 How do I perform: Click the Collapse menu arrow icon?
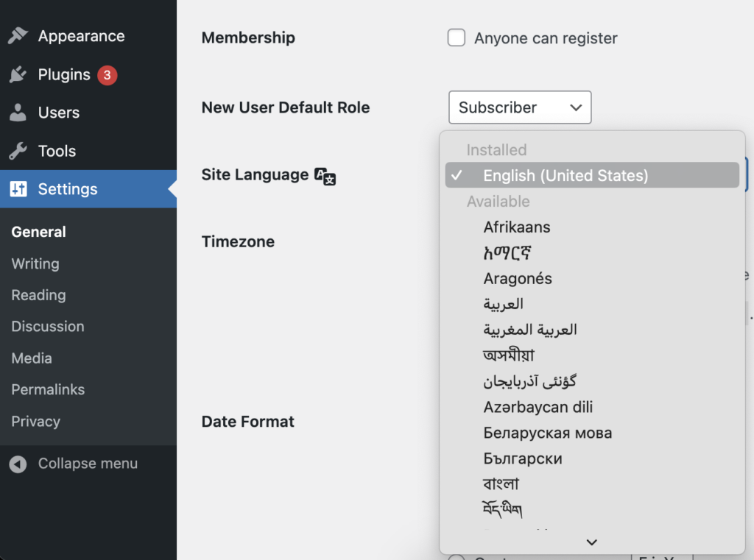(x=18, y=464)
